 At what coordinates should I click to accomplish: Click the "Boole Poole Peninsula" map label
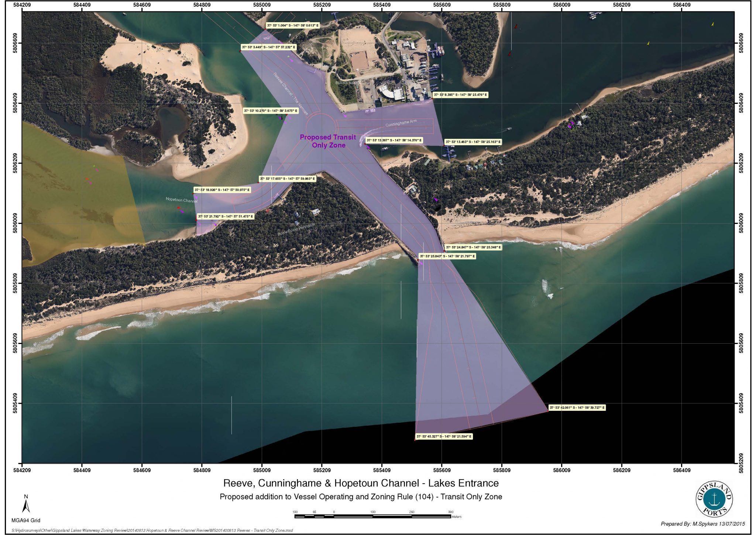296,229
